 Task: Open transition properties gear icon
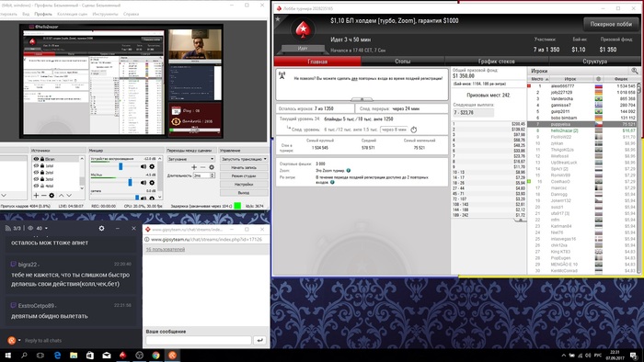click(x=212, y=167)
